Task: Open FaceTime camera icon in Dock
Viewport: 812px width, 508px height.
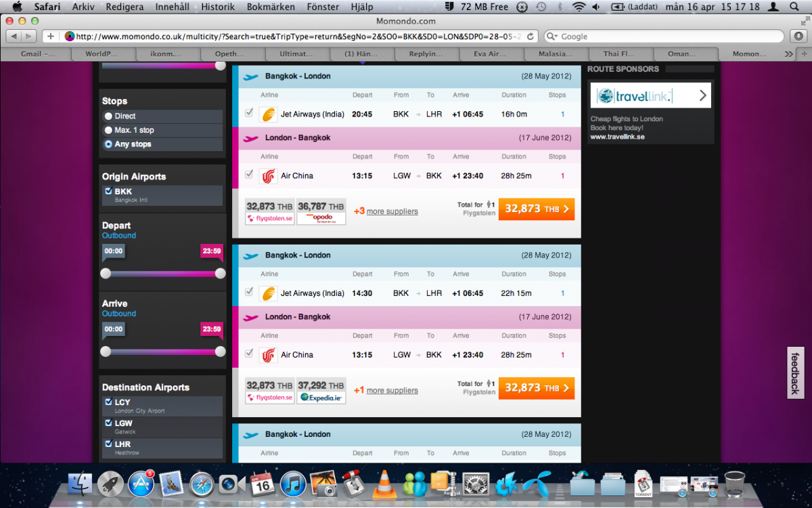Action: (x=232, y=484)
